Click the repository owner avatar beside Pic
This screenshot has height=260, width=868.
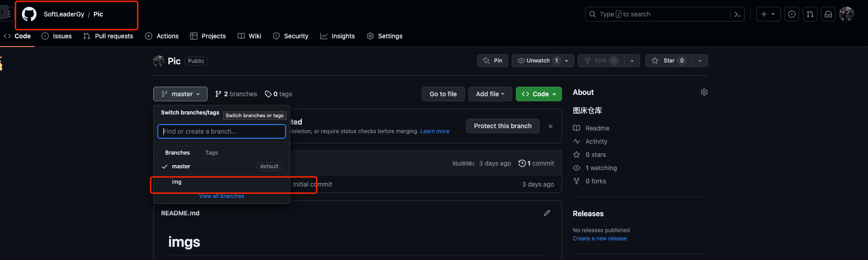click(159, 61)
